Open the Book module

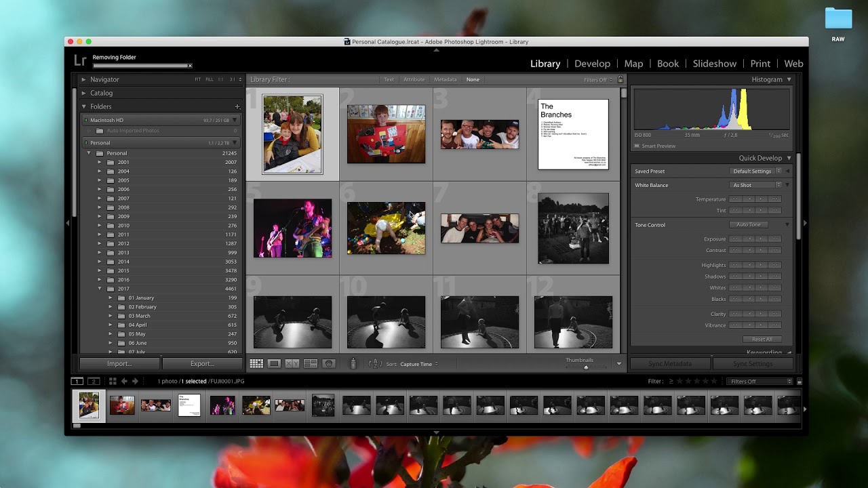668,64
